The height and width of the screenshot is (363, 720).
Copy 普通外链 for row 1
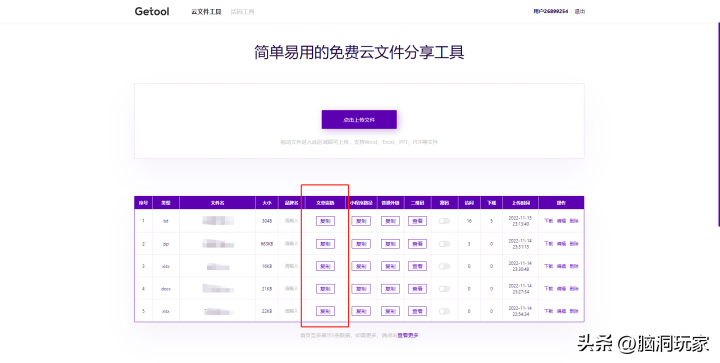(x=390, y=221)
